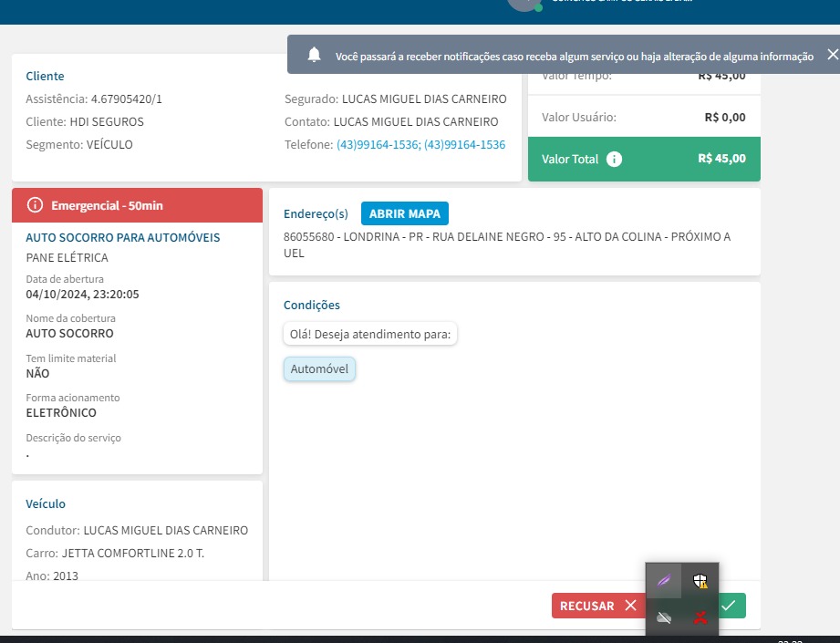Click the Cliente section heading
Image resolution: width=840 pixels, height=643 pixels.
coord(45,76)
